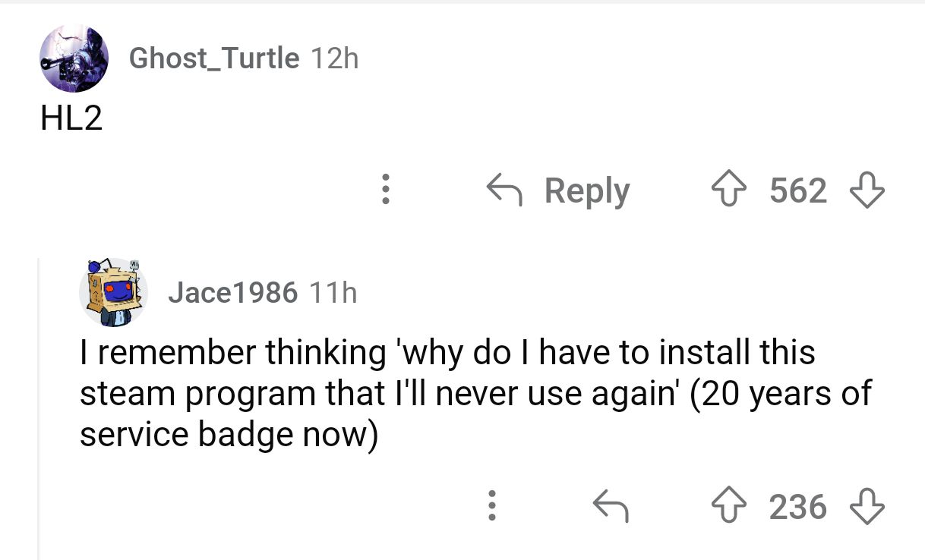This screenshot has width=925, height=560.
Task: Visit Ghost_Turtle's username link
Action: pyautogui.click(x=214, y=58)
